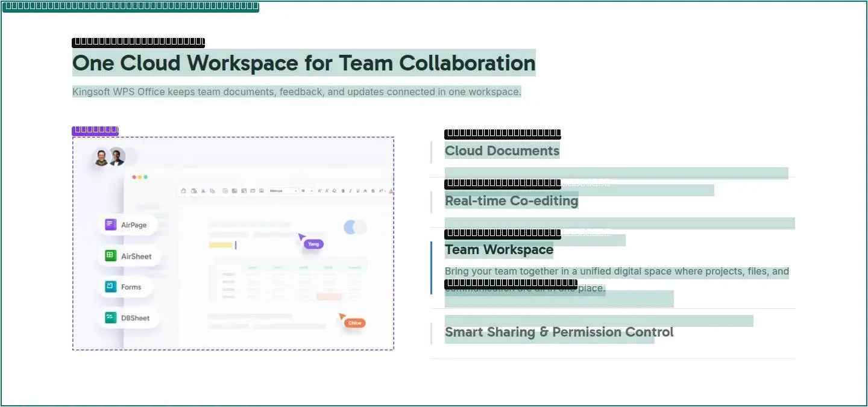Click the green AirSheet grid icon
This screenshot has height=407, width=868.
[x=110, y=256]
